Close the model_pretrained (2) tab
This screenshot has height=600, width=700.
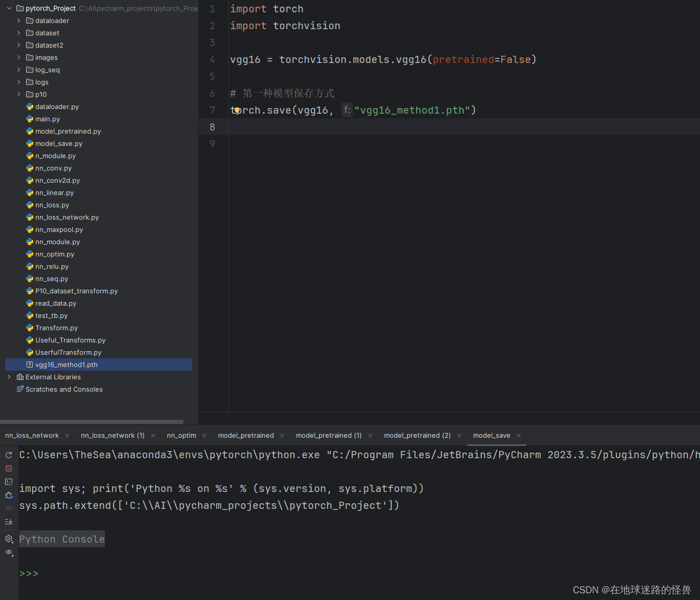(x=459, y=436)
